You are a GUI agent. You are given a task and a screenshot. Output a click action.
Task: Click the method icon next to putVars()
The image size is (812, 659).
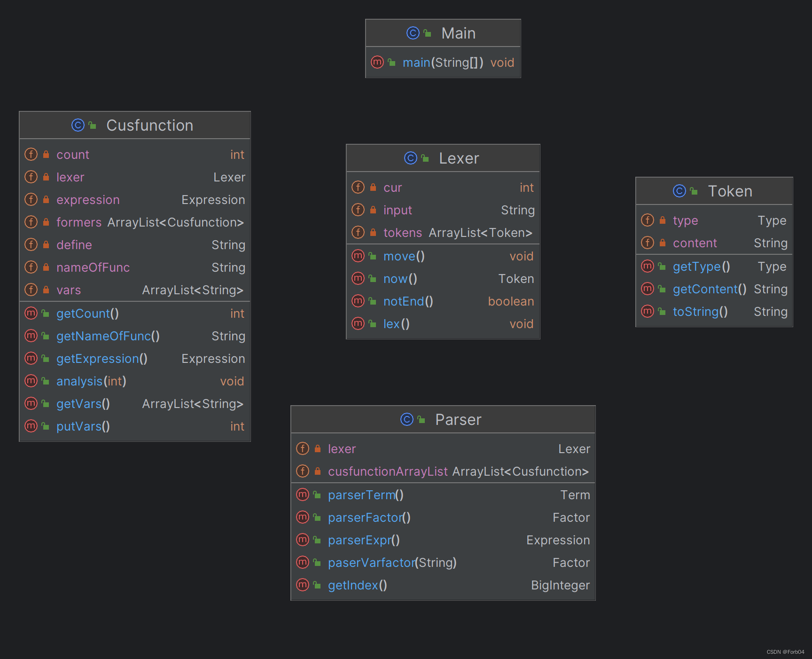[31, 426]
